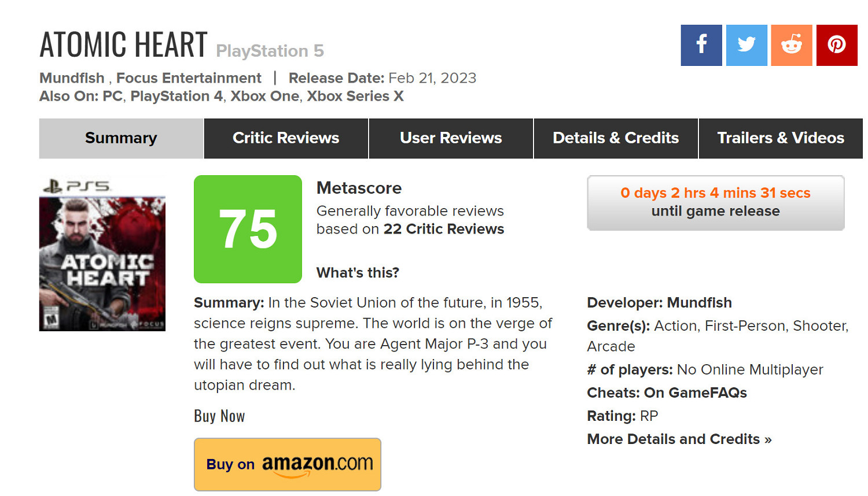
Task: Switch to the Xbox Series X version
Action: [x=355, y=96]
